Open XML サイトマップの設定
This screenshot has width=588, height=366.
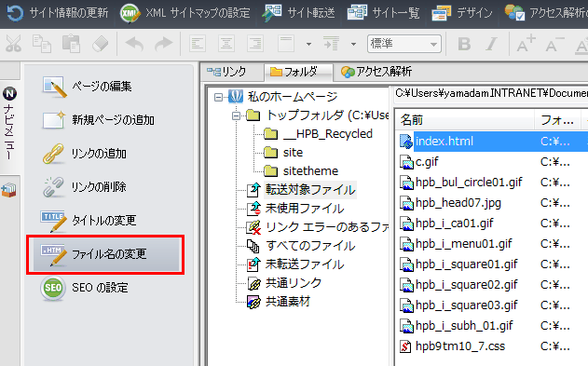coord(185,13)
